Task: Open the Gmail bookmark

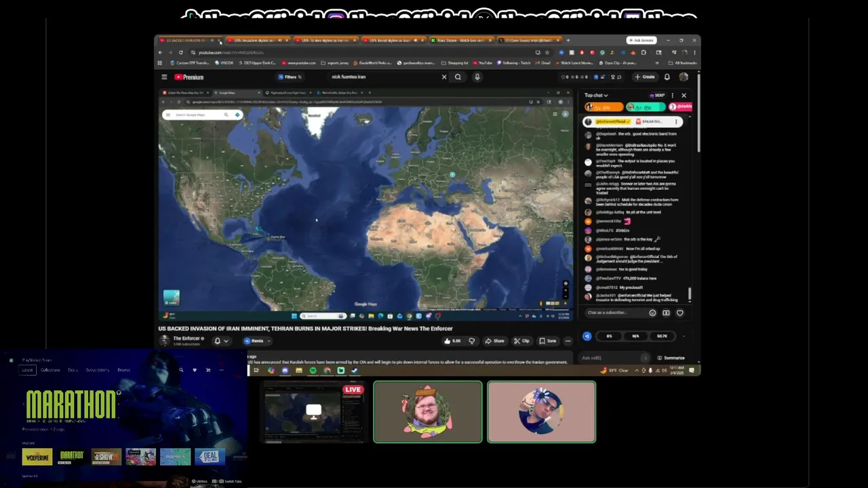Action: click(x=543, y=63)
